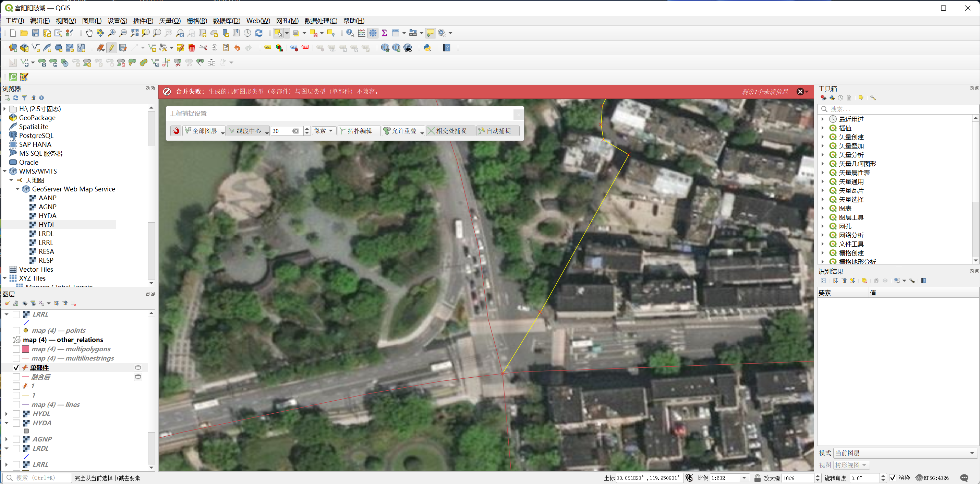Uncheck the 单部件 layer visibility
The height and width of the screenshot is (484, 980).
[x=16, y=367]
